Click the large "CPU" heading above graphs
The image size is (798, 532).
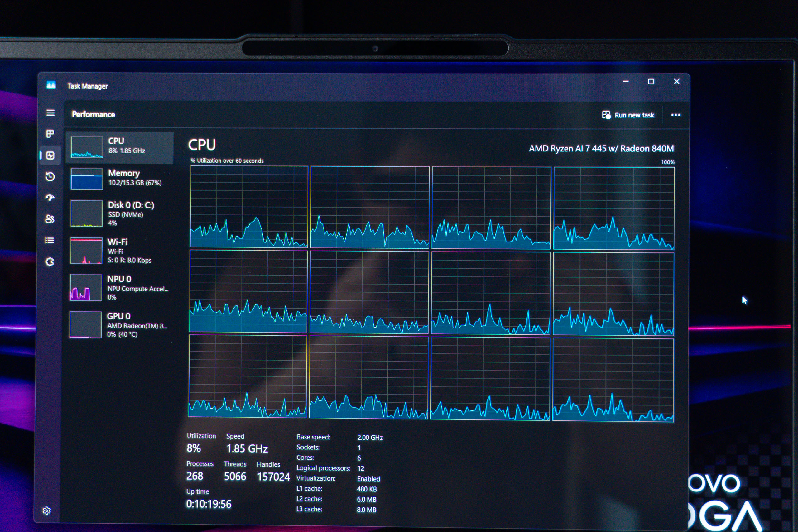click(202, 145)
